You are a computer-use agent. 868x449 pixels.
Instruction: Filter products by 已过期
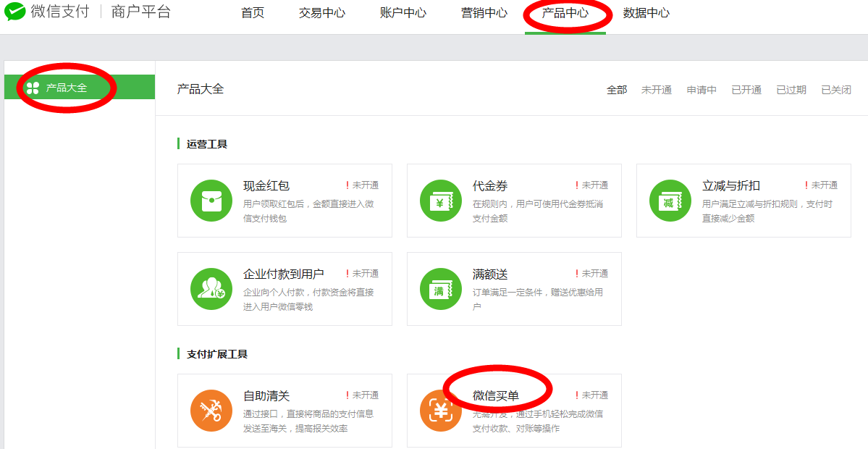click(x=791, y=90)
